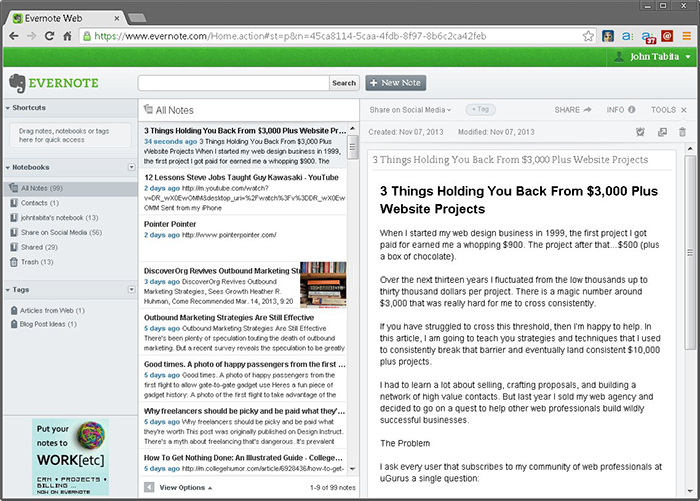Open the Tags options dropdown arrow
Screen dimensions: 700x501
pos(131,290)
